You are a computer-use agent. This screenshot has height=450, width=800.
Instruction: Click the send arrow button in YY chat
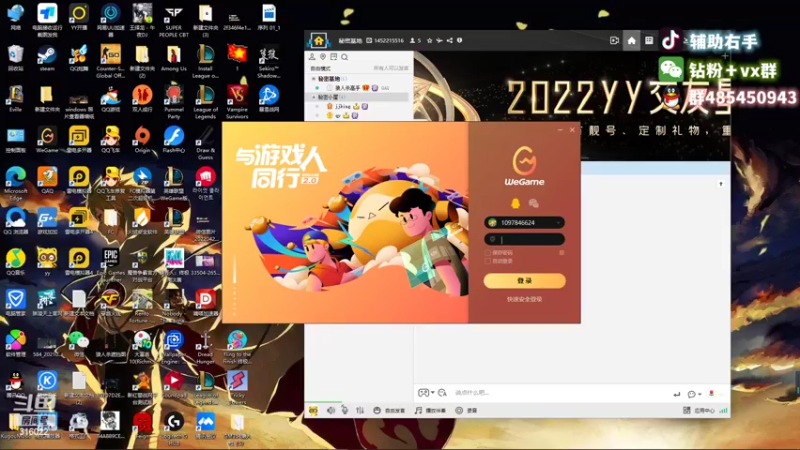click(677, 394)
